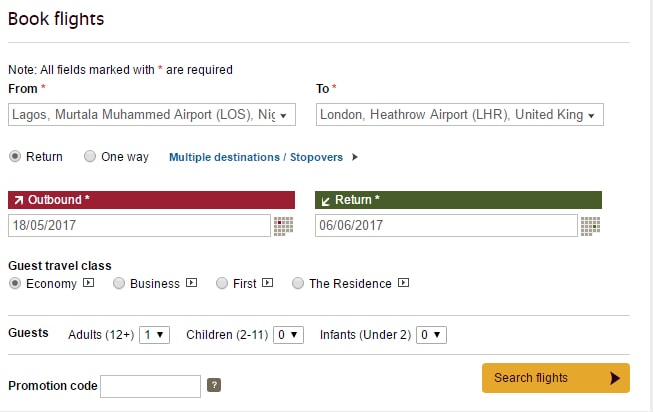Click the Search flights button

click(x=556, y=378)
